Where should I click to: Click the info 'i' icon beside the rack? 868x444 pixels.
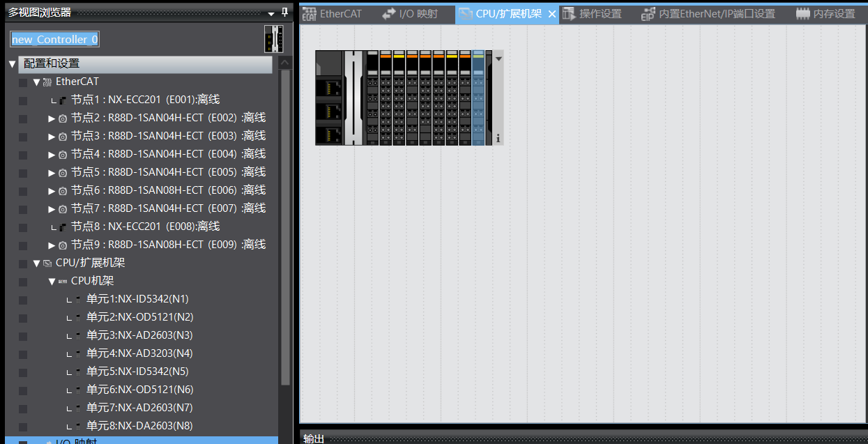pyautogui.click(x=498, y=139)
